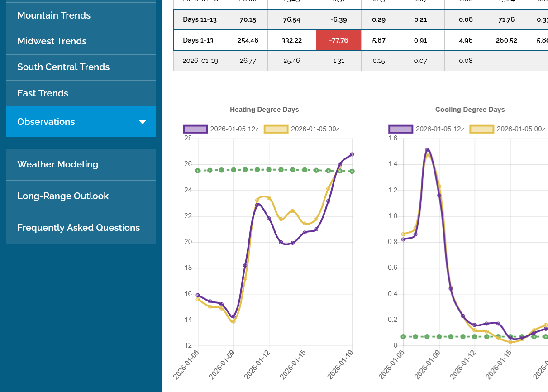Click the 2026-01-19 date cell in table
This screenshot has height=392, width=548.
point(200,61)
